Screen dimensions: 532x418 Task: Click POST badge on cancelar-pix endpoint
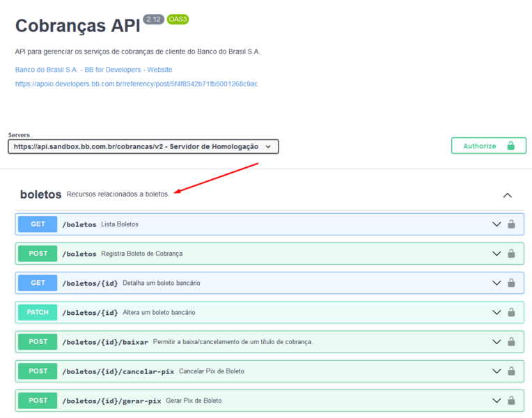pos(38,371)
